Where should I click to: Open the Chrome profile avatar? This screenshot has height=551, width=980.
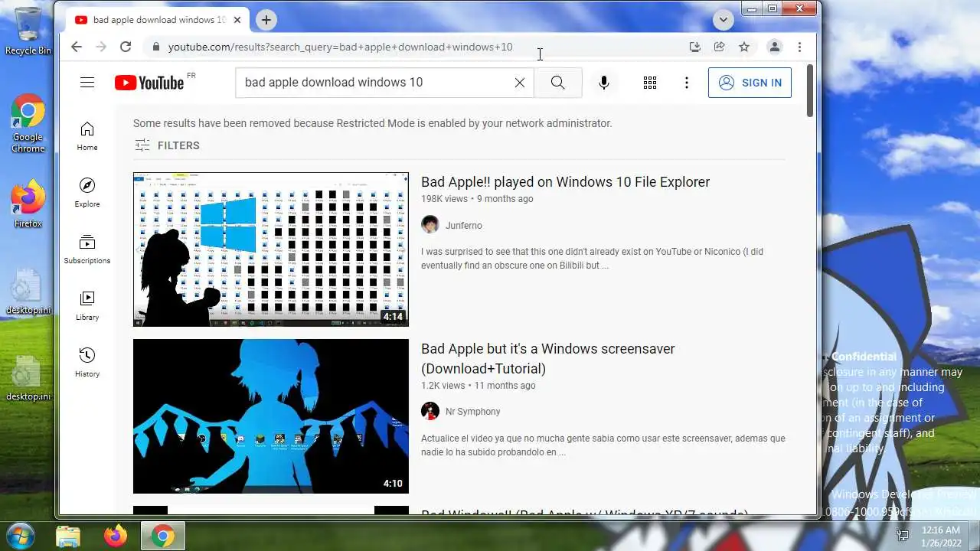click(775, 47)
